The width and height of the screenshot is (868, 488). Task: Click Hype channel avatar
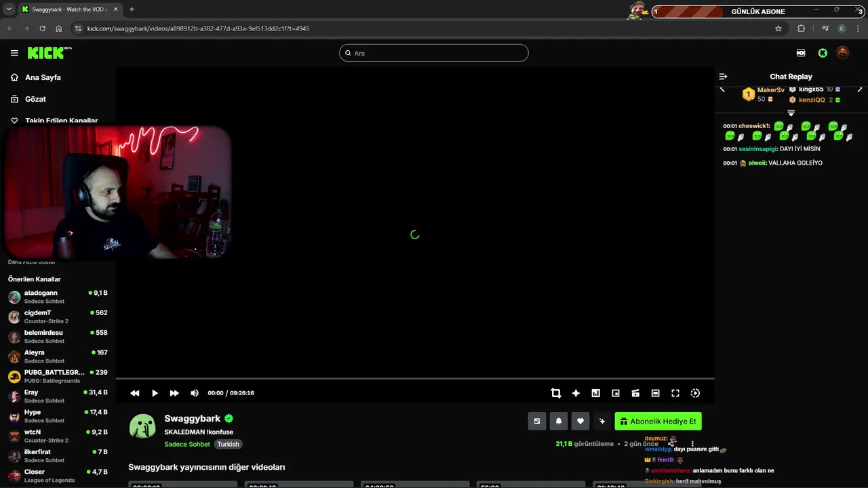pyautogui.click(x=14, y=416)
